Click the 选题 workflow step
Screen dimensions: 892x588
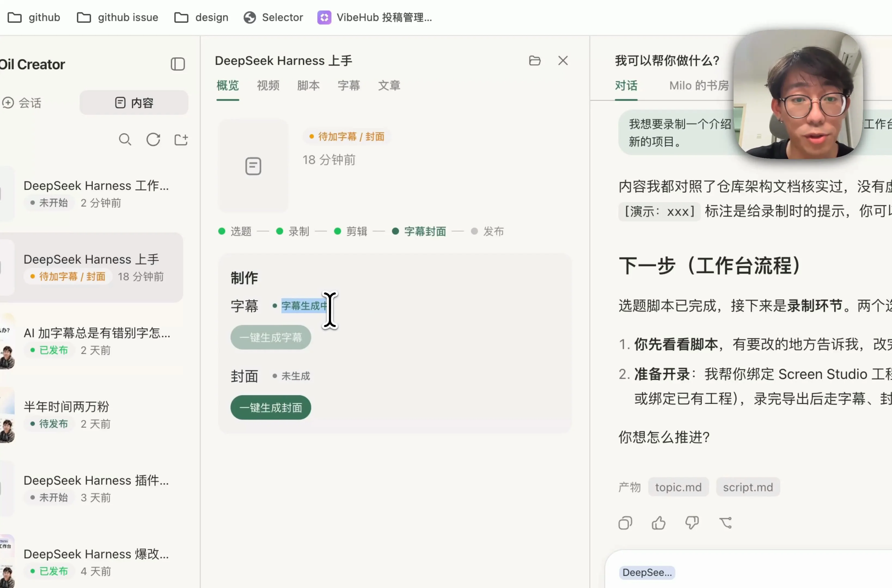235,231
